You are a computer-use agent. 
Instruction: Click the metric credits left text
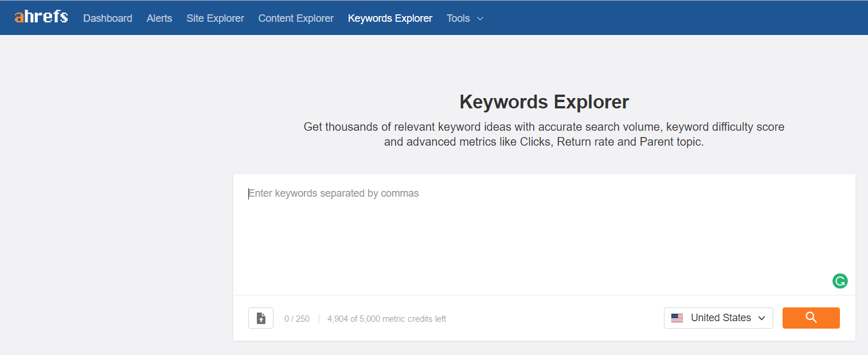pyautogui.click(x=386, y=319)
